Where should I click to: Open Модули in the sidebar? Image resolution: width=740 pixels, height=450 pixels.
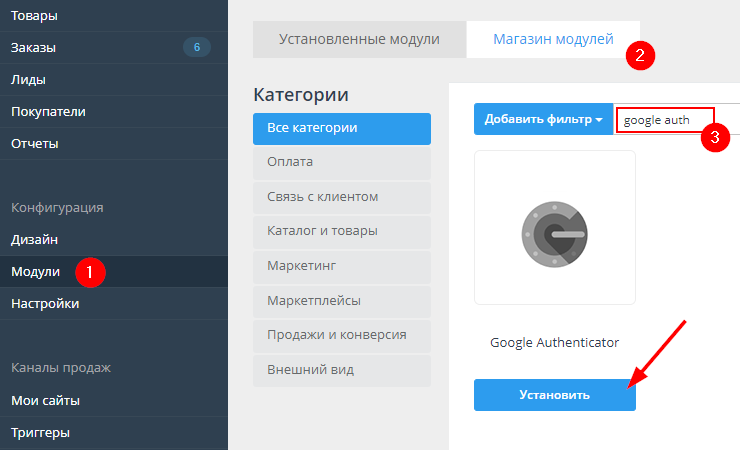pyautogui.click(x=36, y=272)
